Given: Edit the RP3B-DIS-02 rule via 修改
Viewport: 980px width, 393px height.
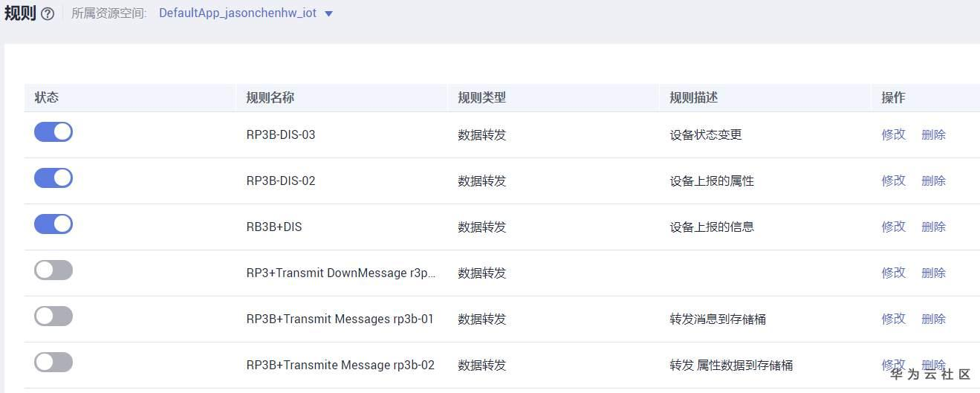Looking at the screenshot, I should click(x=893, y=181).
